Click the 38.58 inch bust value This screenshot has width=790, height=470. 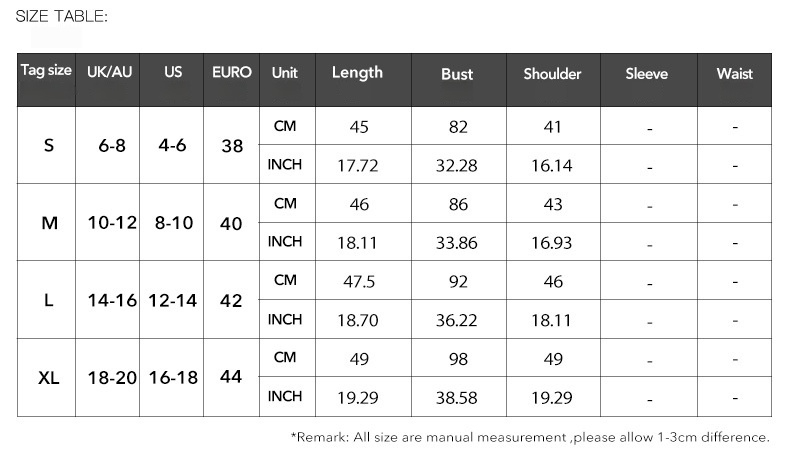[457, 397]
